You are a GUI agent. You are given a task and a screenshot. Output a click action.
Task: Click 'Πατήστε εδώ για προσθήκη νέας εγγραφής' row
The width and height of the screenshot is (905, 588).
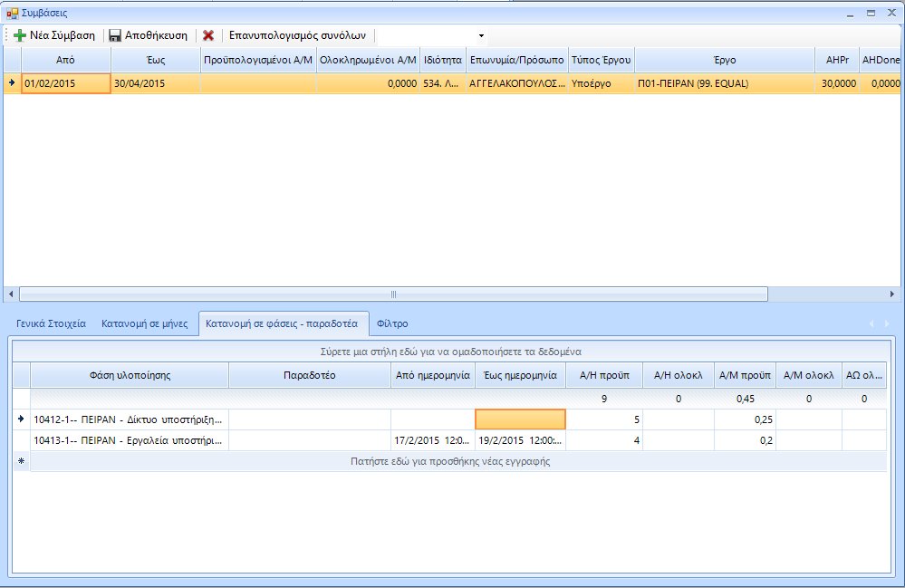(450, 461)
